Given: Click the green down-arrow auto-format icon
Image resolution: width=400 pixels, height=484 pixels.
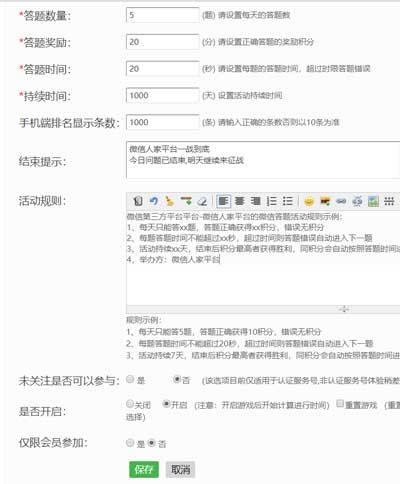Looking at the screenshot, I should 186,201.
